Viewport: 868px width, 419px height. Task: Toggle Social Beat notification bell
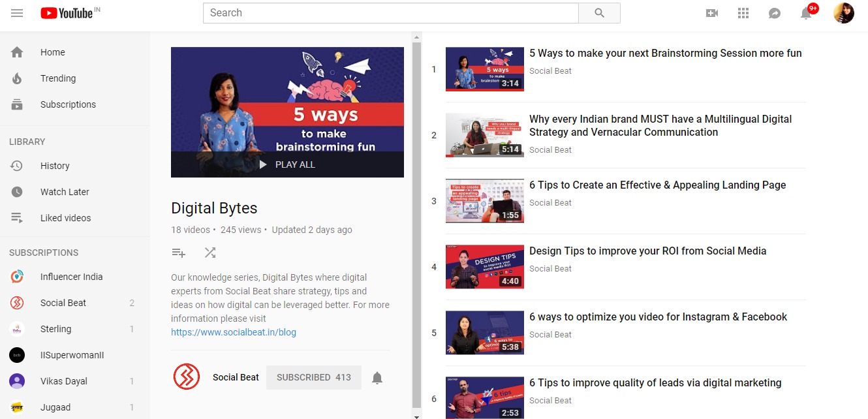(377, 377)
